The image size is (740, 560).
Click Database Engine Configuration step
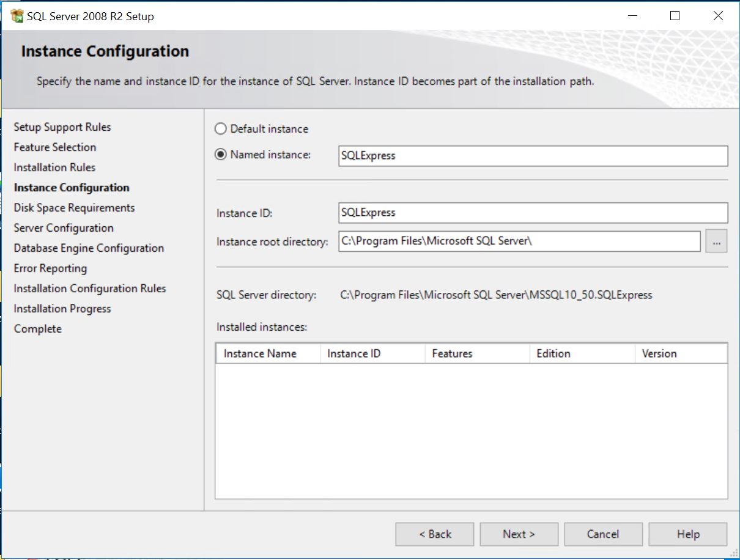coord(89,248)
